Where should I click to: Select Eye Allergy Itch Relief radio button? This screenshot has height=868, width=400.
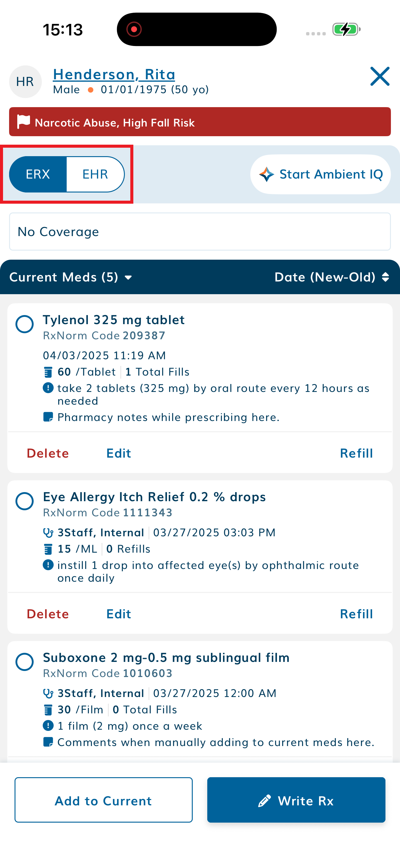point(25,501)
